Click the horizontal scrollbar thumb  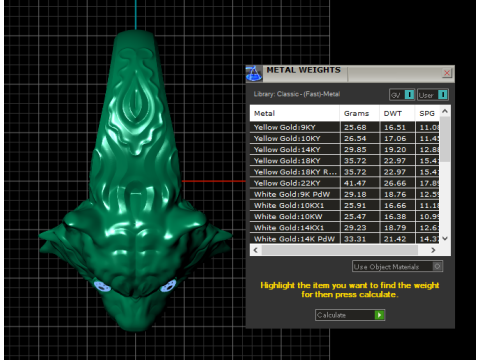(340, 250)
